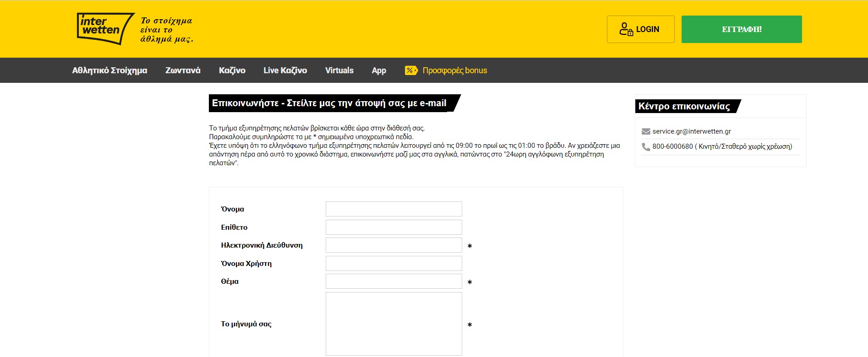The width and height of the screenshot is (868, 357).
Task: Go to the App page
Action: click(379, 70)
